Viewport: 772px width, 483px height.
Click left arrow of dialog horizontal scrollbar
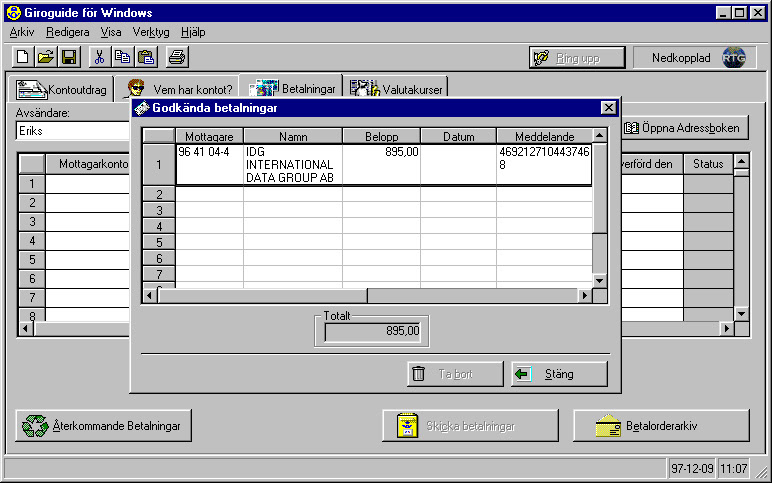coord(150,295)
